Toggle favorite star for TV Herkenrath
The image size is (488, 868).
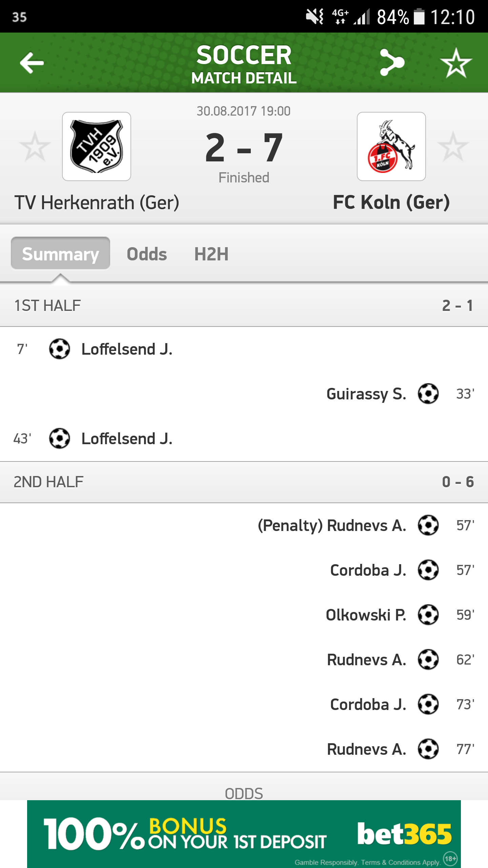35,146
